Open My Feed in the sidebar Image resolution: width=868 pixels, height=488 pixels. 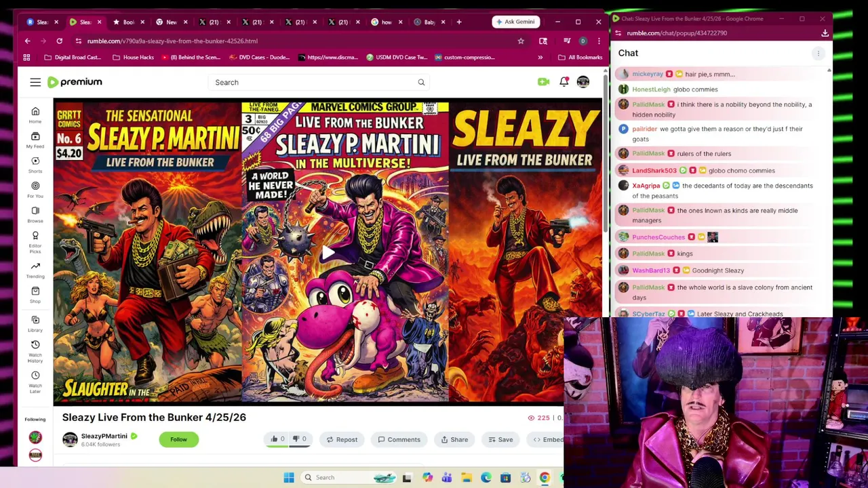(x=35, y=140)
